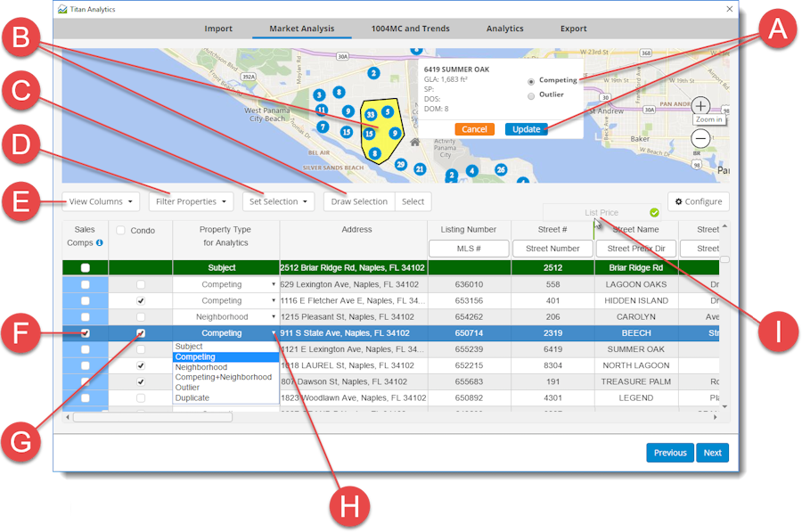Zoom in on the map
The height and width of the screenshot is (532, 802).
(700, 106)
